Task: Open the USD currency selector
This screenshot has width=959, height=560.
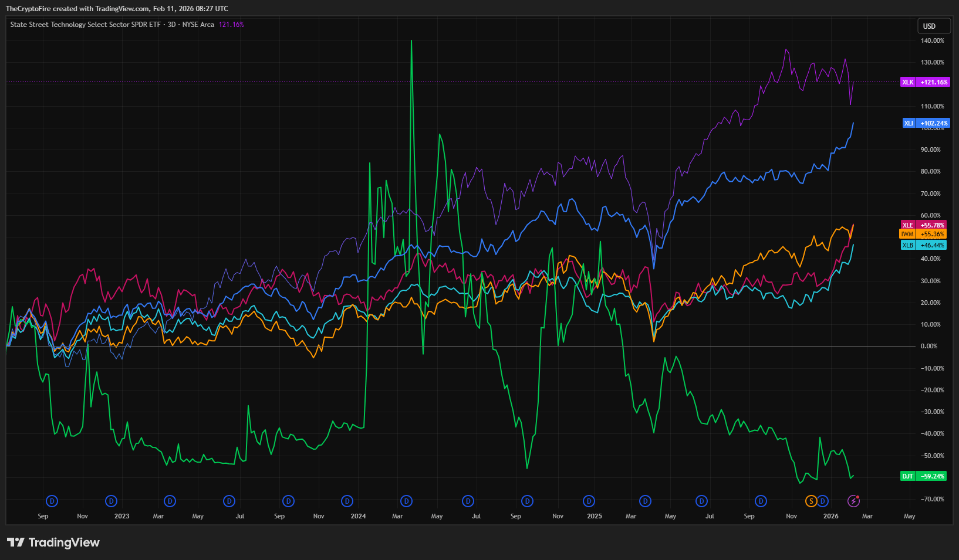Action: (934, 26)
